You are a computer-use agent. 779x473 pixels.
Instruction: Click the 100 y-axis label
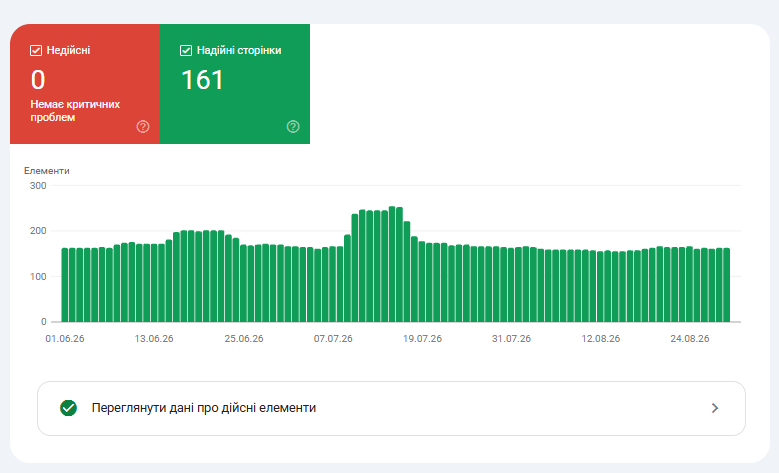tap(38, 277)
